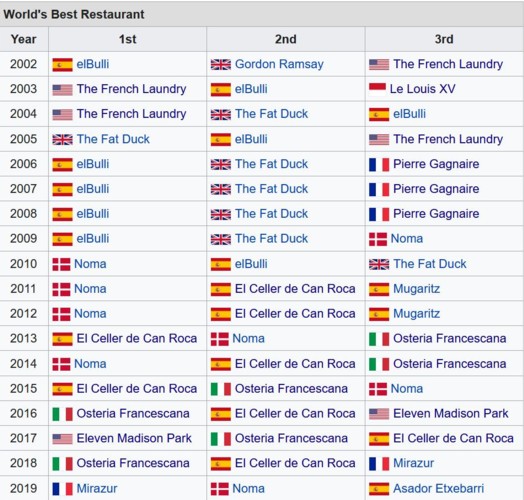The image size is (524, 500).
Task: Click Spain flag beside Asador Etxebarri
Action: pyautogui.click(x=379, y=489)
